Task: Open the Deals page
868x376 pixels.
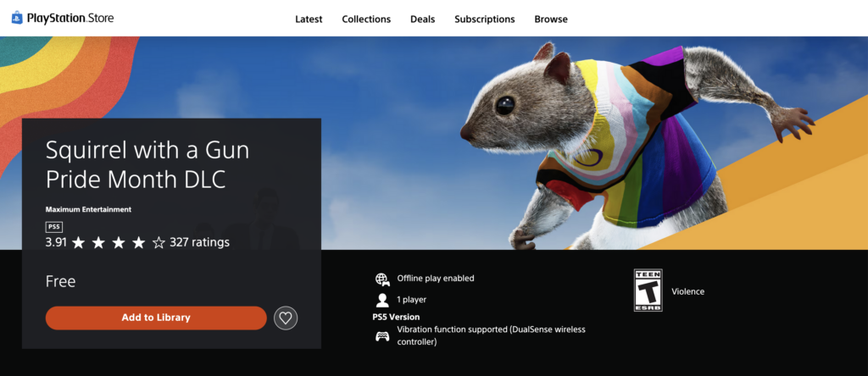Action: tap(422, 19)
